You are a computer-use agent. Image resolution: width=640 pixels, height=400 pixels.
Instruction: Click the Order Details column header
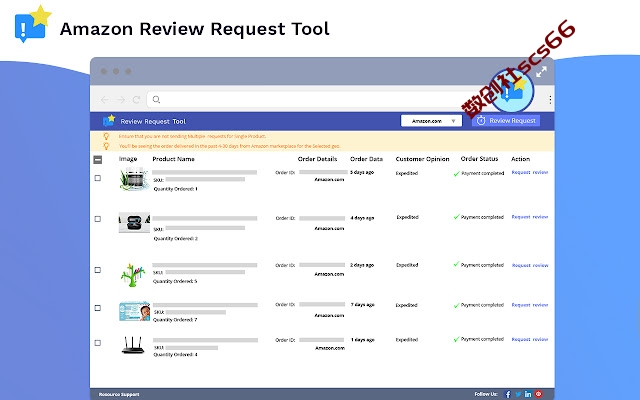click(317, 159)
